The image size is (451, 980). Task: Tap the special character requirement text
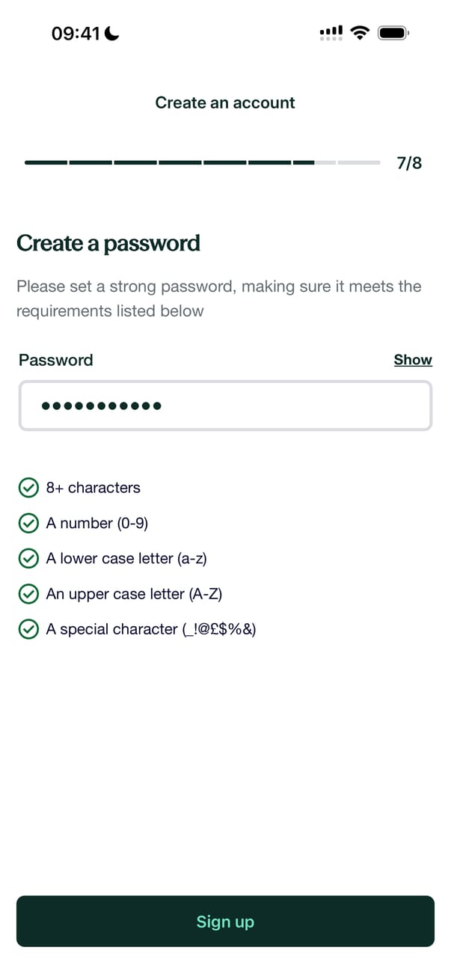[151, 629]
